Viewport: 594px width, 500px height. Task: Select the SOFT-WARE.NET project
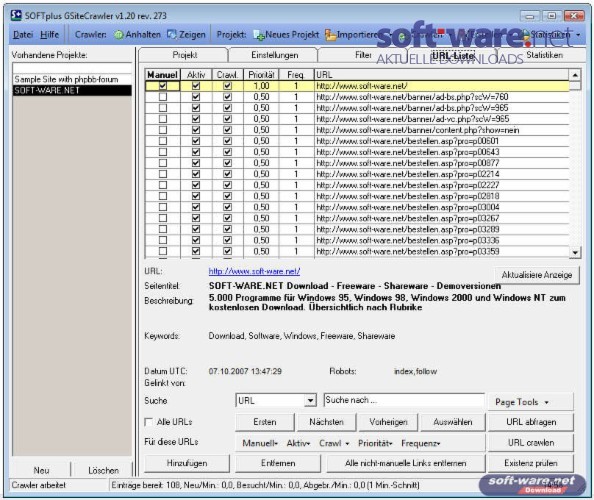coord(72,91)
